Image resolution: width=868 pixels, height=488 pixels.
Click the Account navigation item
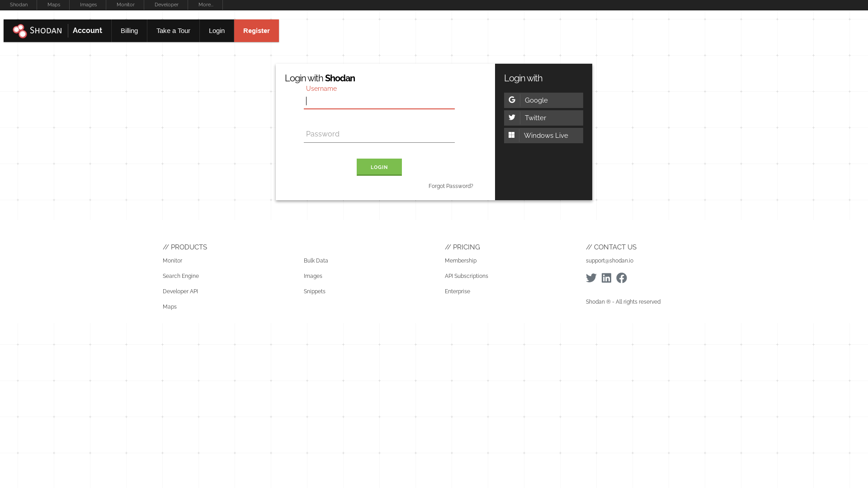click(x=88, y=30)
